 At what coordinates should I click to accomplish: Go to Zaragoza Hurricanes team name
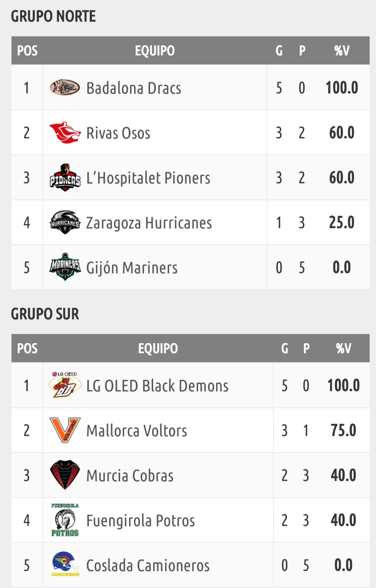(x=149, y=223)
